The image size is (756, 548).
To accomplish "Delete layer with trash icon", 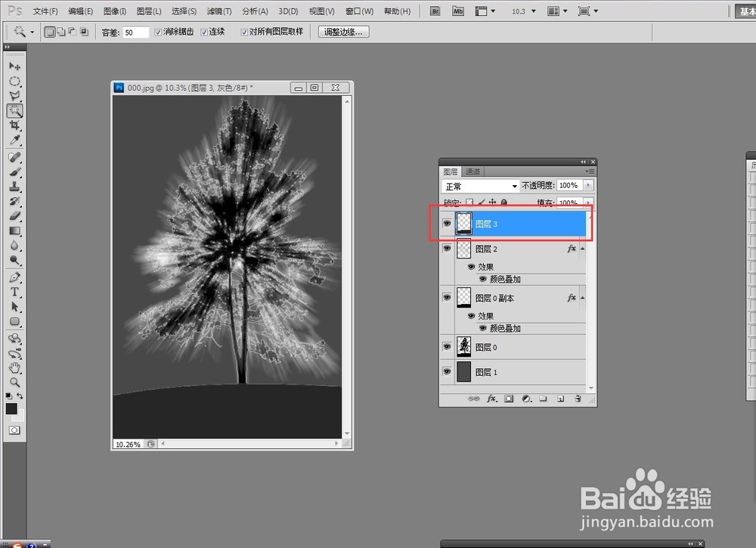I will pos(578,398).
